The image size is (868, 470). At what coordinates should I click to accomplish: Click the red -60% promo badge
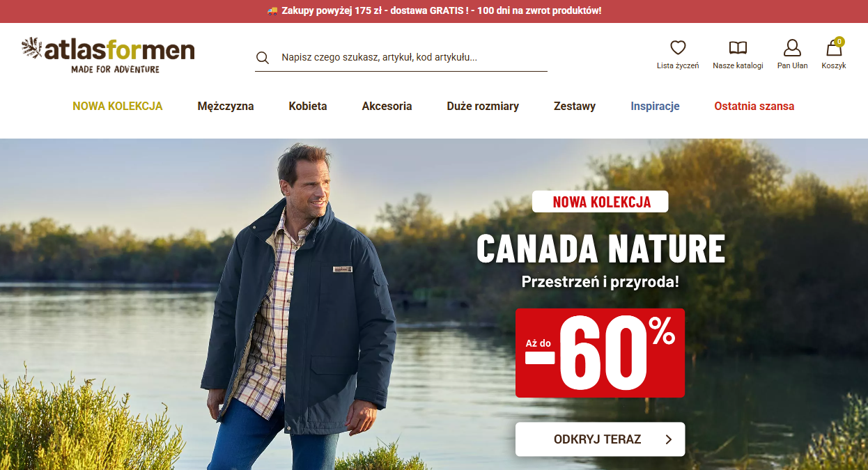(x=600, y=353)
